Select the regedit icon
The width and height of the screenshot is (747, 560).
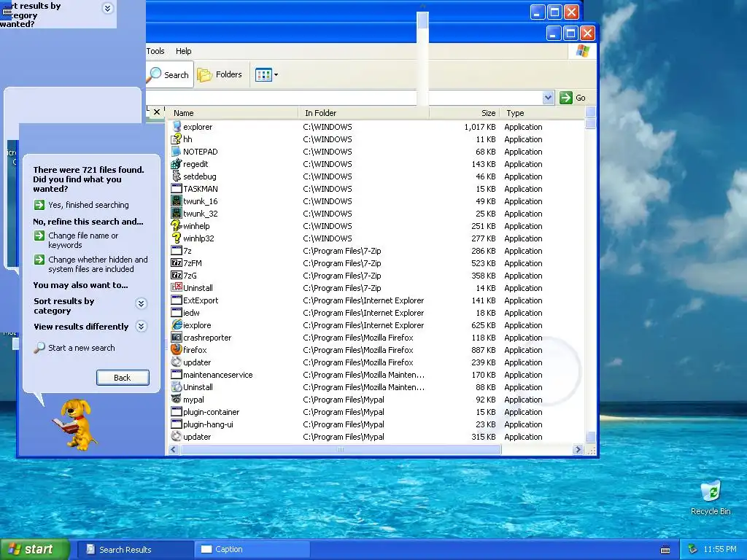point(177,164)
